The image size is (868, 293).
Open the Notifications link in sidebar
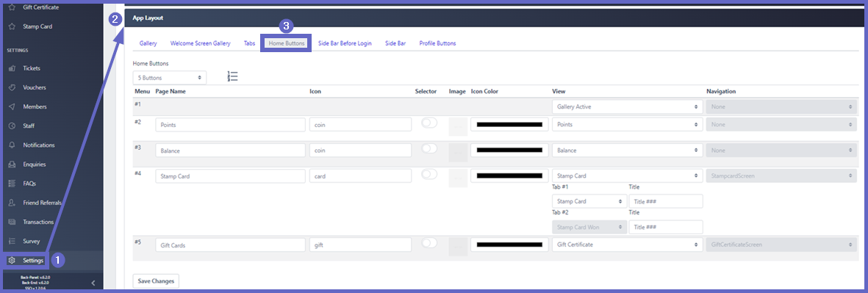click(39, 145)
